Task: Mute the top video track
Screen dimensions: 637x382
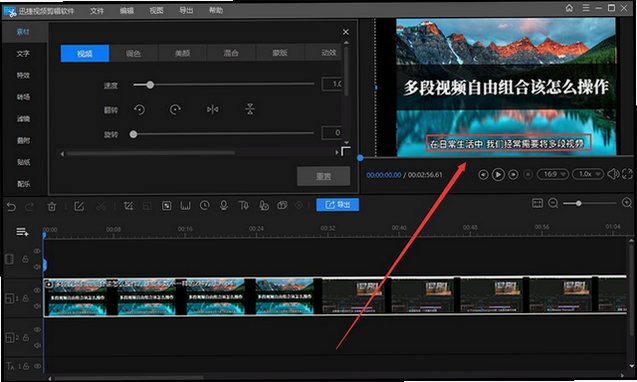Action: pos(37,267)
